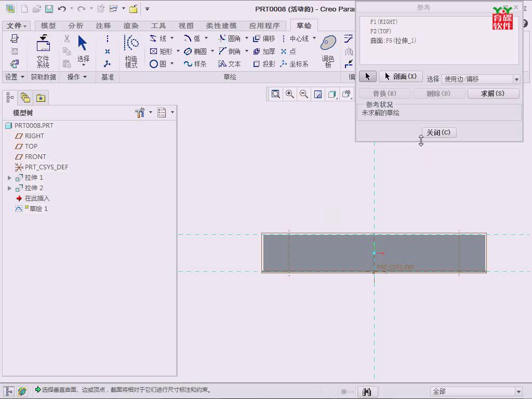Activate the reference selection arrow in dialog
532x399 pixels.
[x=368, y=76]
